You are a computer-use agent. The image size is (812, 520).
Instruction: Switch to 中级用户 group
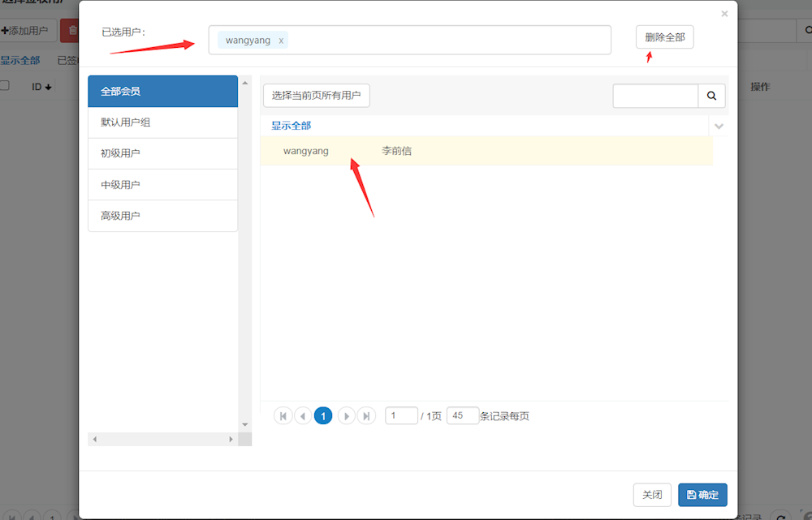click(162, 185)
